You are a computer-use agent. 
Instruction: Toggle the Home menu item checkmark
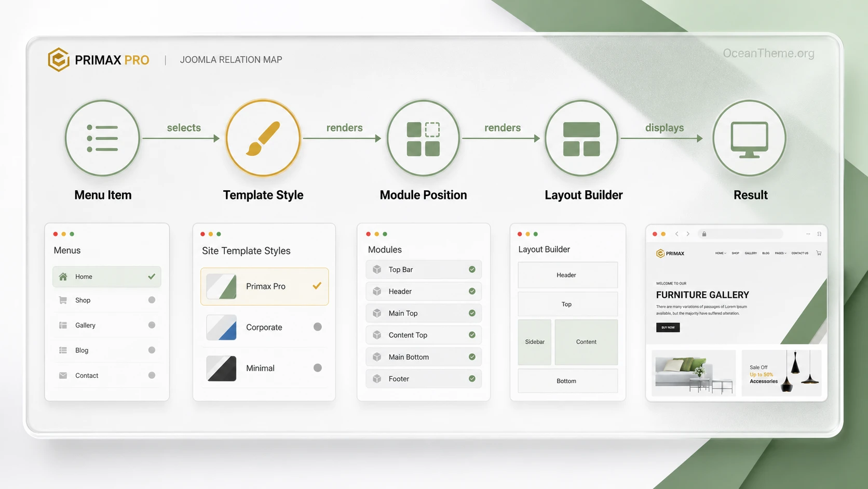[x=152, y=276]
